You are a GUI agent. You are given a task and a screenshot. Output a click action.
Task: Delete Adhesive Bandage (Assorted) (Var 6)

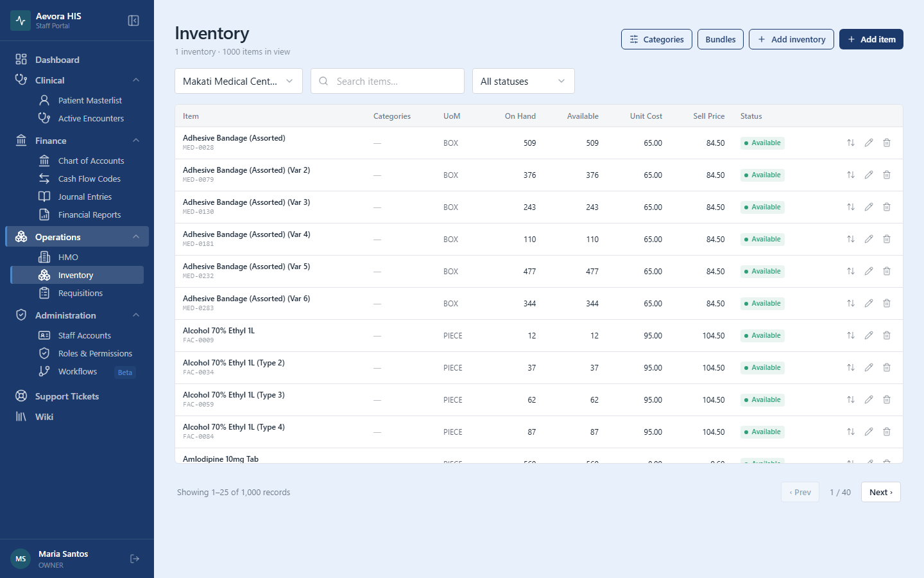coord(887,303)
